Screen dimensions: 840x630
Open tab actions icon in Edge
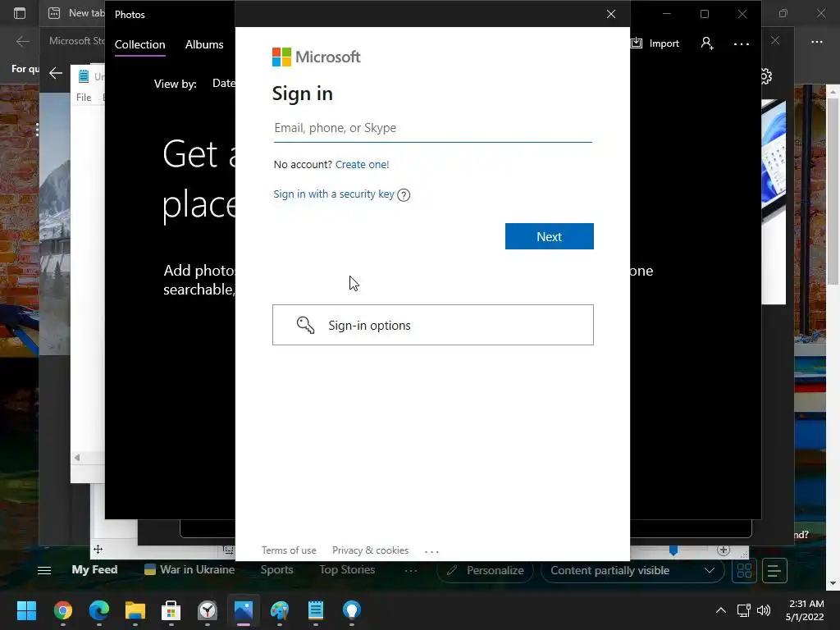coord(20,13)
